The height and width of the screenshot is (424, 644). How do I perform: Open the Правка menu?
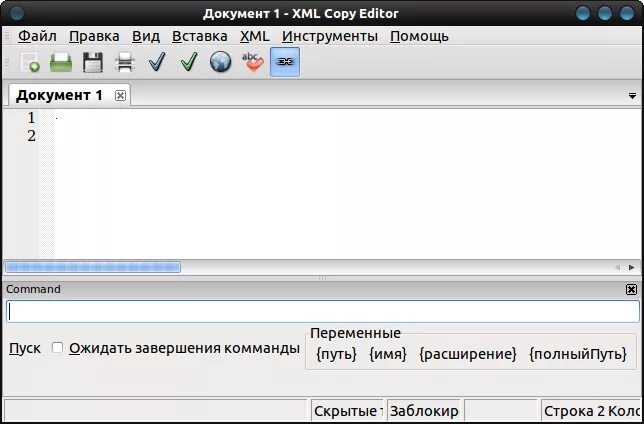click(x=94, y=36)
